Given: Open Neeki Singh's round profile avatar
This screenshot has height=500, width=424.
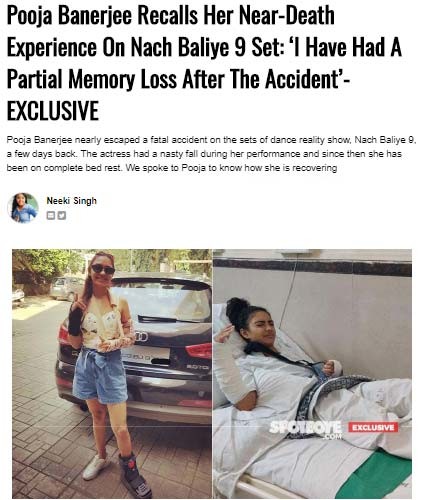Looking at the screenshot, I should [x=23, y=208].
